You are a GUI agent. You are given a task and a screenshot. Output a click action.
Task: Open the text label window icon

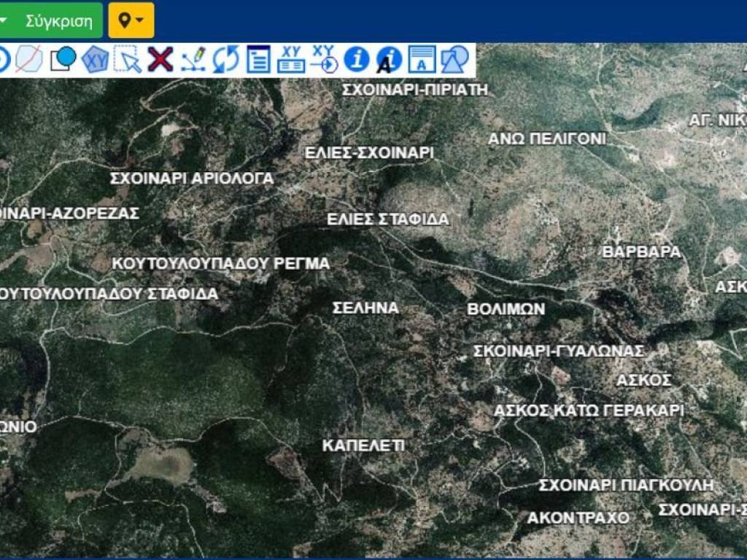[422, 59]
